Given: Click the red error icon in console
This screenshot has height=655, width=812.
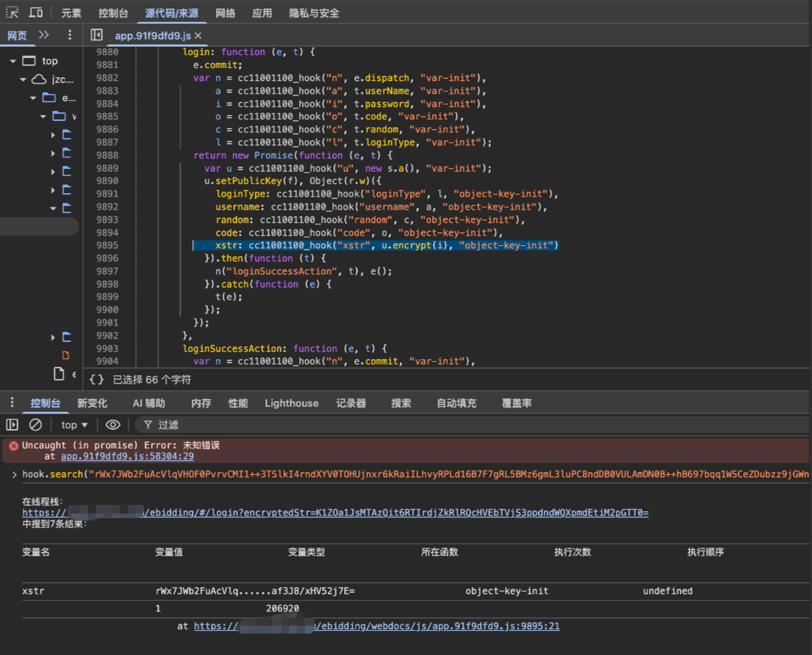Looking at the screenshot, I should coord(13,445).
